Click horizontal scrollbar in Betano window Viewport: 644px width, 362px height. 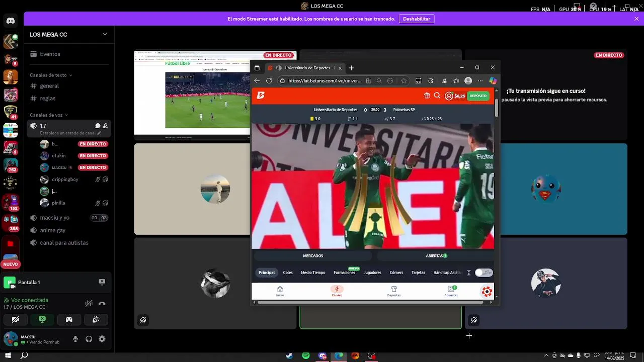(x=371, y=302)
